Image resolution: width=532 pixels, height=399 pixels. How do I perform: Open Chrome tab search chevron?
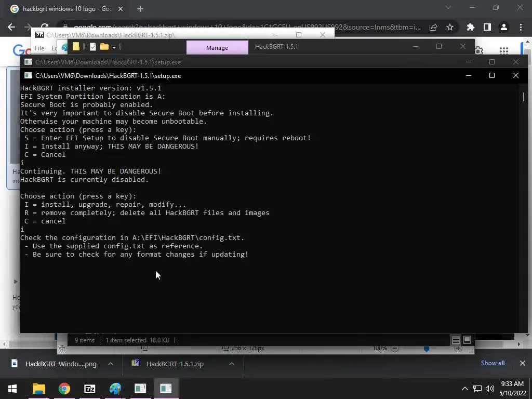click(x=448, y=7)
